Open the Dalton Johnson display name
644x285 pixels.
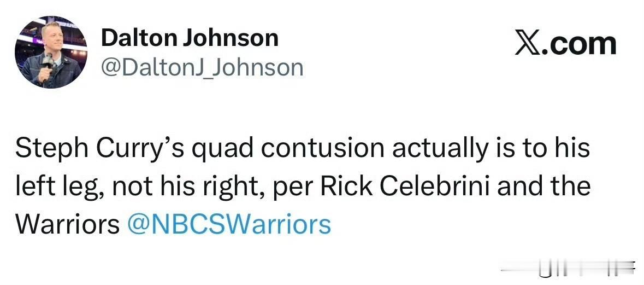190,38
